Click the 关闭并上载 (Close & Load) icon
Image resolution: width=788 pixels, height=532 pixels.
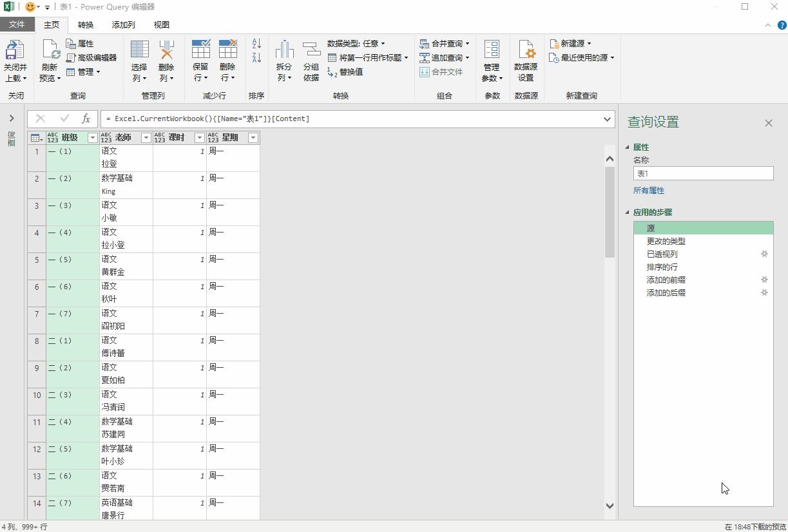tap(15, 50)
